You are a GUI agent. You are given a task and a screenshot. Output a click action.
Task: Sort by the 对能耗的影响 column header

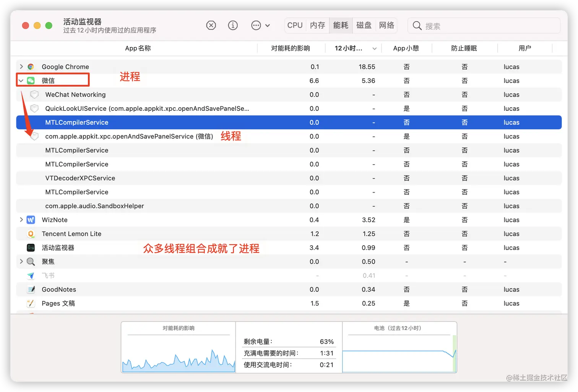pos(291,48)
